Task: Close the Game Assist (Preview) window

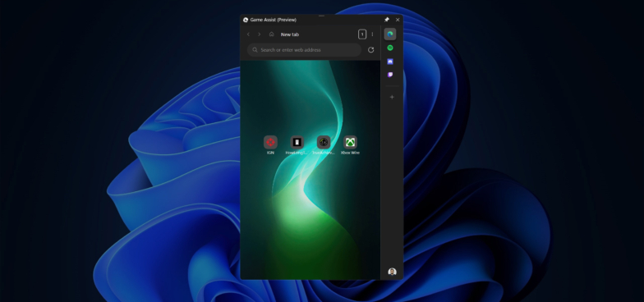Action: pos(398,20)
